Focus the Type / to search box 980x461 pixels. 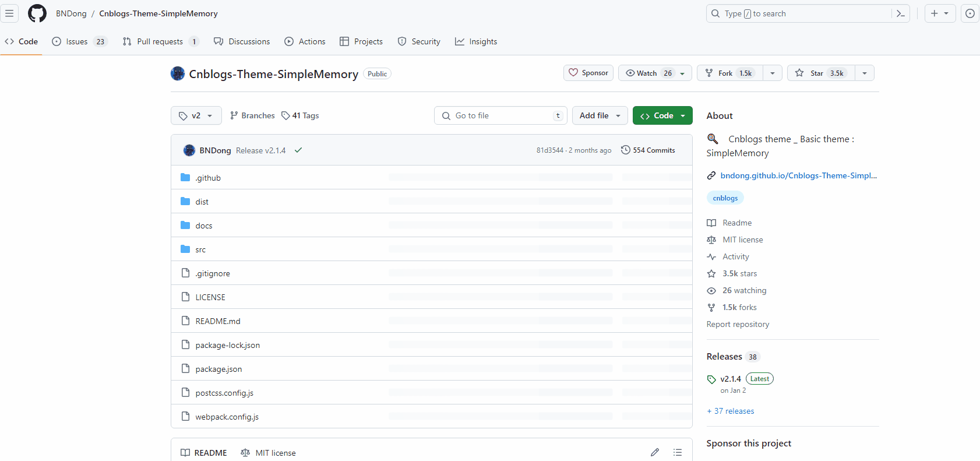pyautogui.click(x=808, y=13)
